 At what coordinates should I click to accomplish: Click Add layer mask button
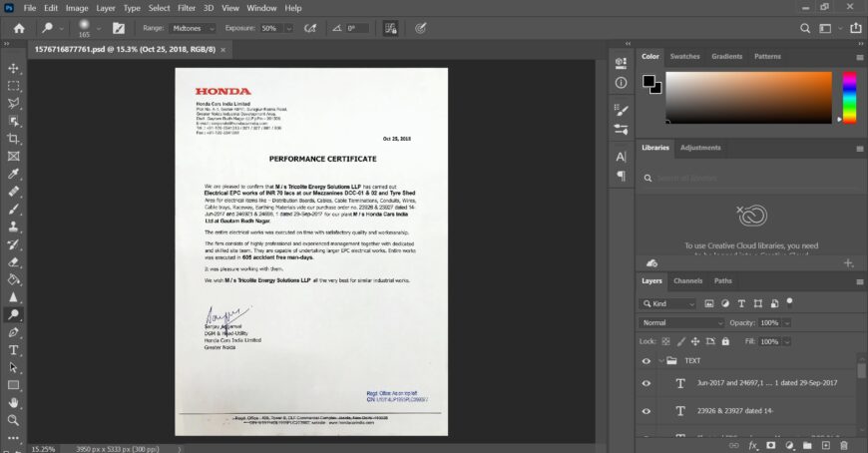point(770,445)
